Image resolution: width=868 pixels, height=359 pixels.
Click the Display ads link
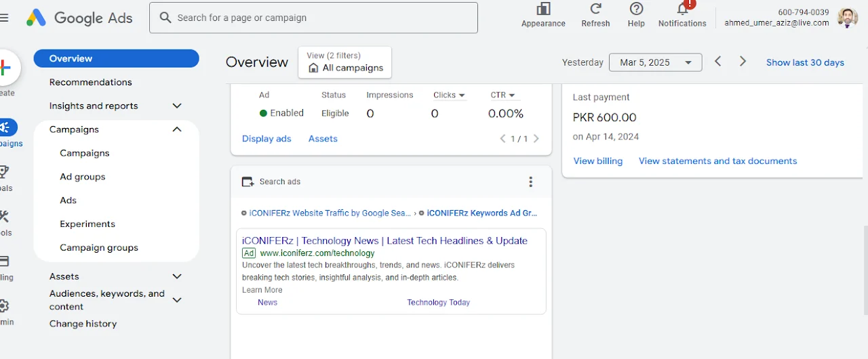pos(267,139)
